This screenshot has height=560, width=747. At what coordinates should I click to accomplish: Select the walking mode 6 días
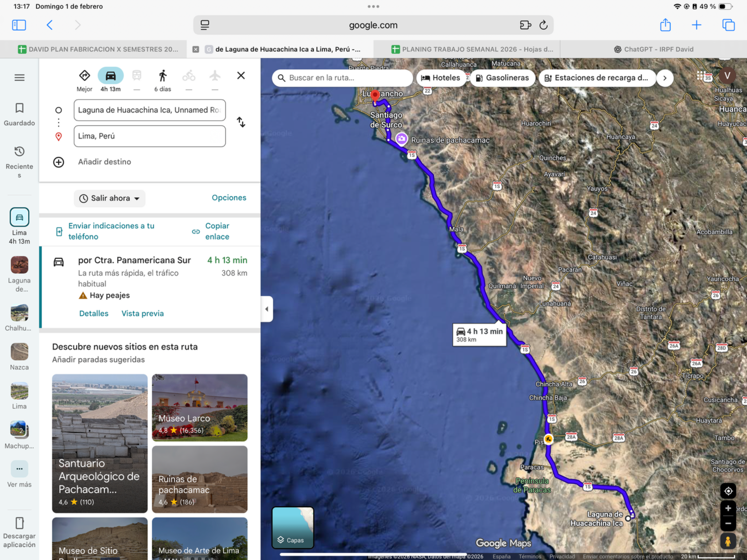coord(163,80)
